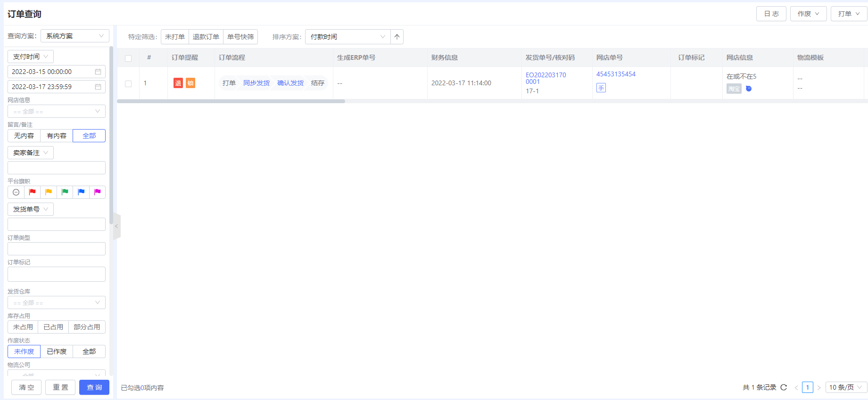Image resolution: width=868 pixels, height=400 pixels.
Task: Click the 清空 button
Action: click(x=26, y=387)
